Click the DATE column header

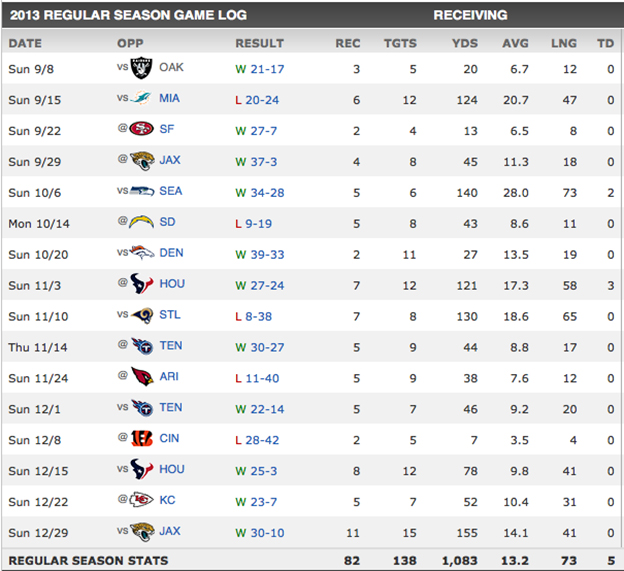click(25, 43)
